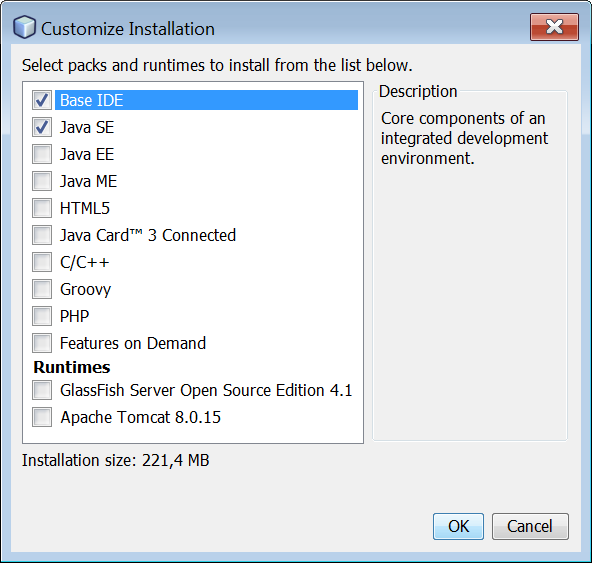Confirm selection with the OK button
Viewport: 592px width, 563px height.
coord(458,526)
